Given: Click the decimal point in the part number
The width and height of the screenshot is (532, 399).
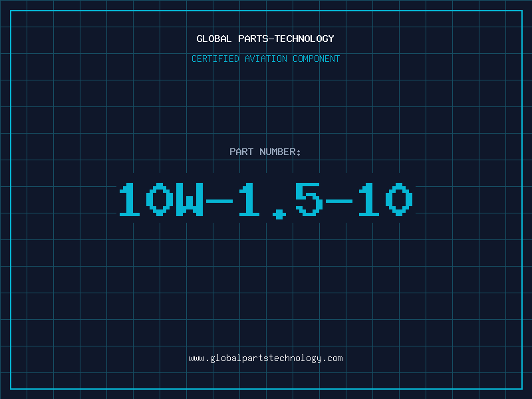Looking at the screenshot, I should pyautogui.click(x=279, y=214).
